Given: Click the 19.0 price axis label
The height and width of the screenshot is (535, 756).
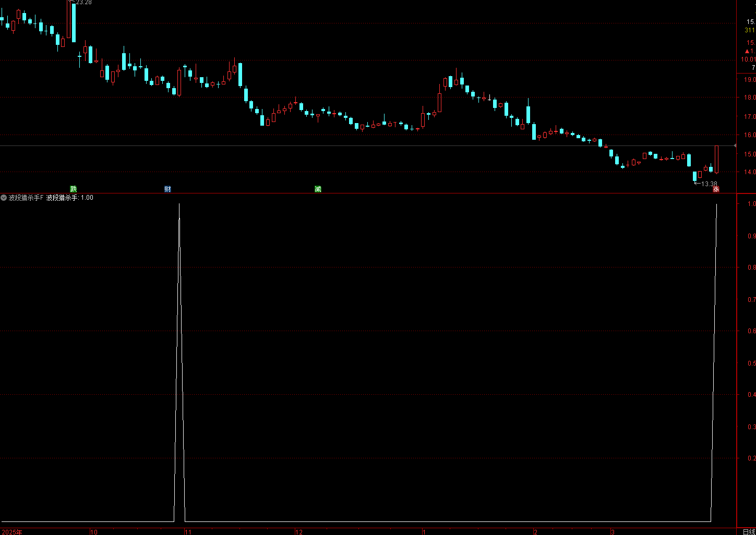Looking at the screenshot, I should (x=750, y=80).
